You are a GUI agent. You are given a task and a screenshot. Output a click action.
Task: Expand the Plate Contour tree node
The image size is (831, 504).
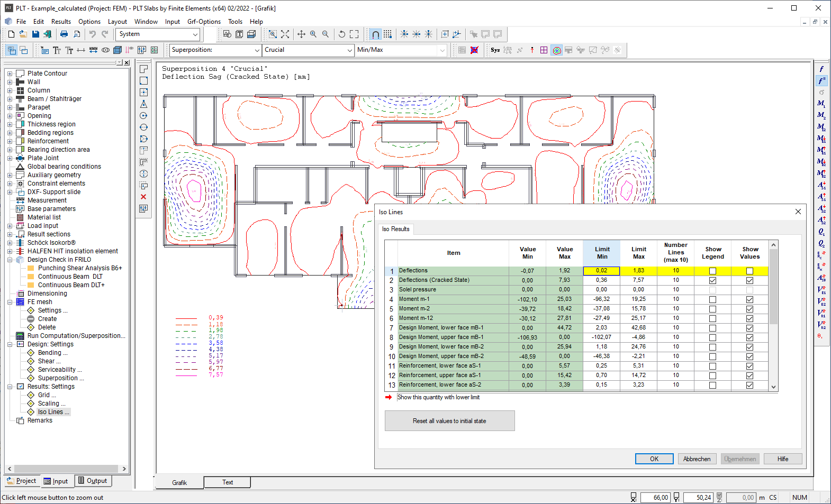click(10, 74)
